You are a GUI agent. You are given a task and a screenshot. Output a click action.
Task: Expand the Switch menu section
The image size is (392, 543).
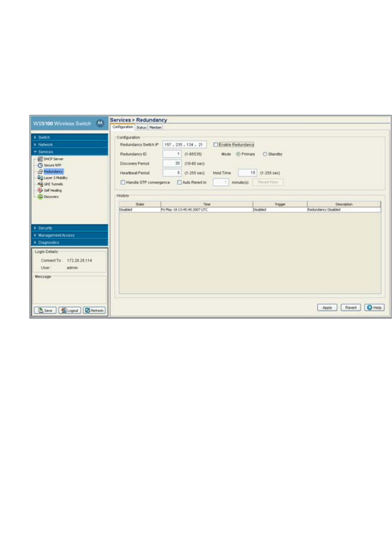[x=70, y=137]
